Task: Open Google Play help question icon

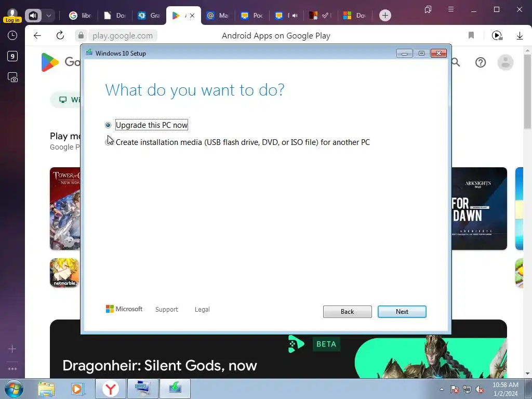Action: [x=481, y=62]
